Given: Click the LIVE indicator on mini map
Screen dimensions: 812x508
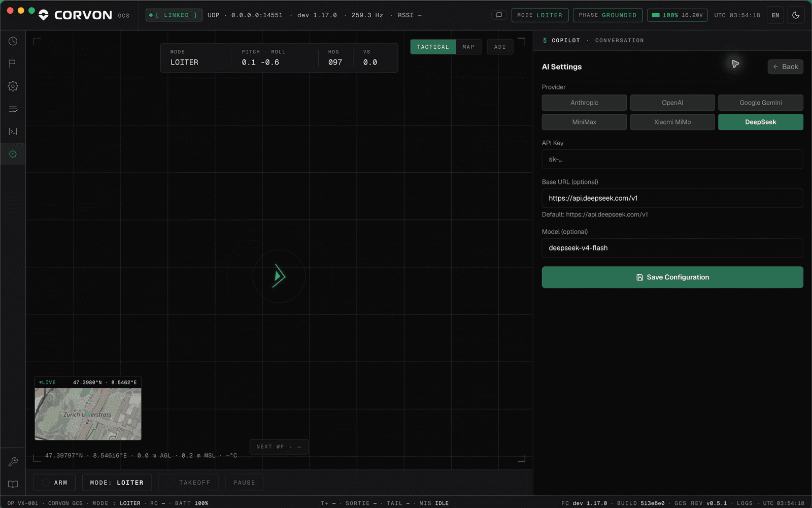Looking at the screenshot, I should (47, 383).
